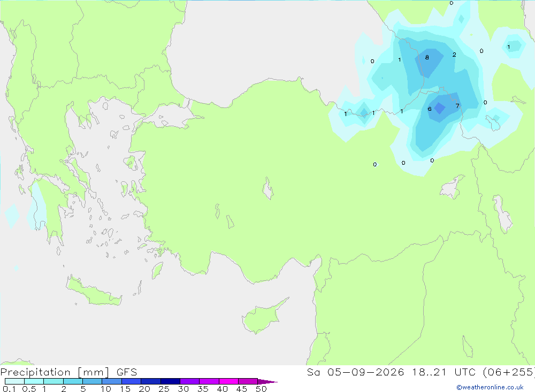This screenshot has width=535, height=392.
Task: Click the 40–45 mm magenta legend swatch
Action: [228, 381]
